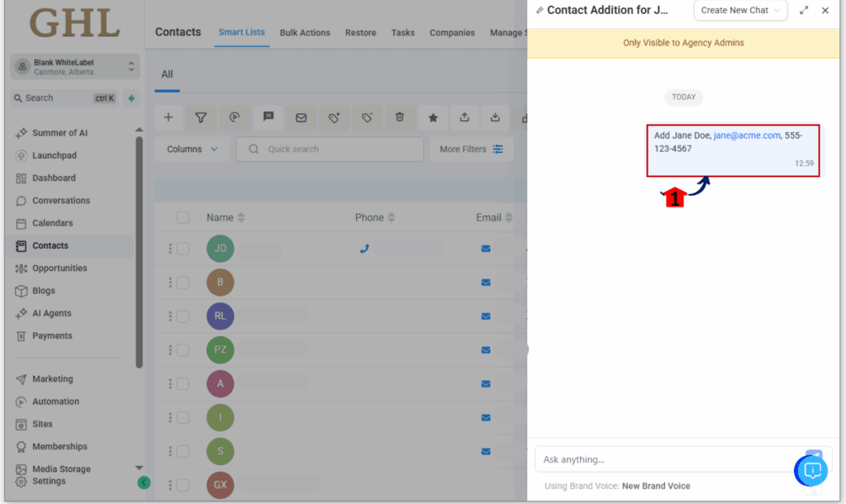Check the JD contact row checkbox

pos(183,248)
